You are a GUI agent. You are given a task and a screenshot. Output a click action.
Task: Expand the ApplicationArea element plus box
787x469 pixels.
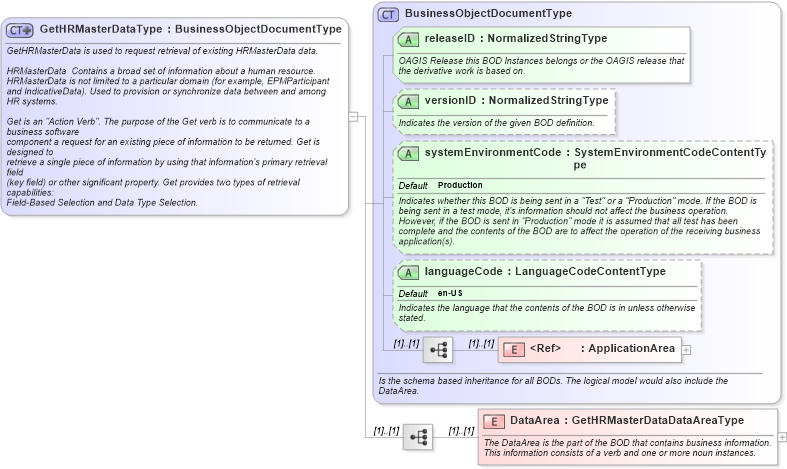686,350
